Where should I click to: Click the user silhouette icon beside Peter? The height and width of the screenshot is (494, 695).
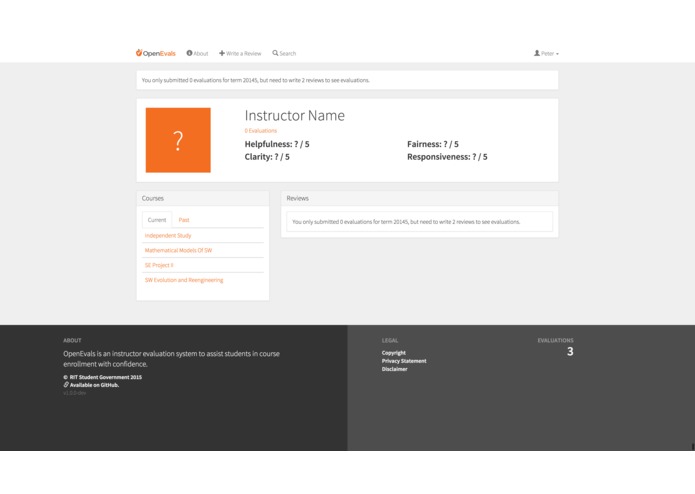click(537, 53)
